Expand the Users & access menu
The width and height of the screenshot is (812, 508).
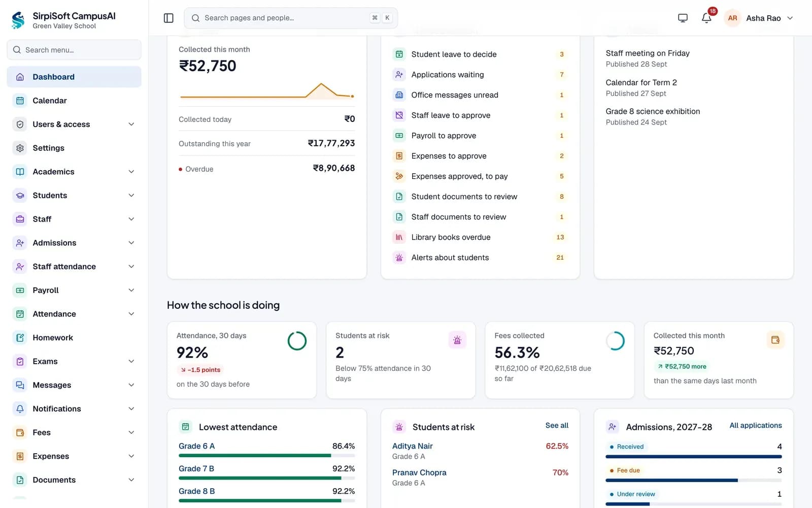74,124
